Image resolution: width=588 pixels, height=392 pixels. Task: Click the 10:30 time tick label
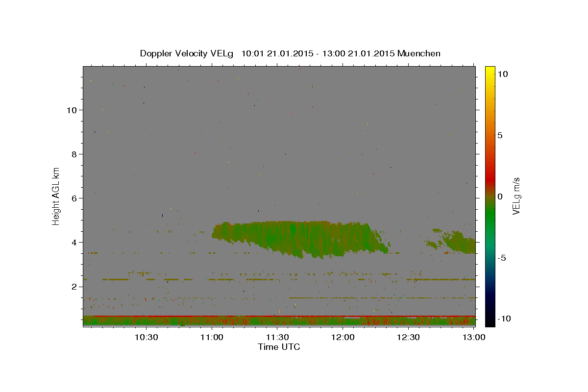click(x=146, y=337)
